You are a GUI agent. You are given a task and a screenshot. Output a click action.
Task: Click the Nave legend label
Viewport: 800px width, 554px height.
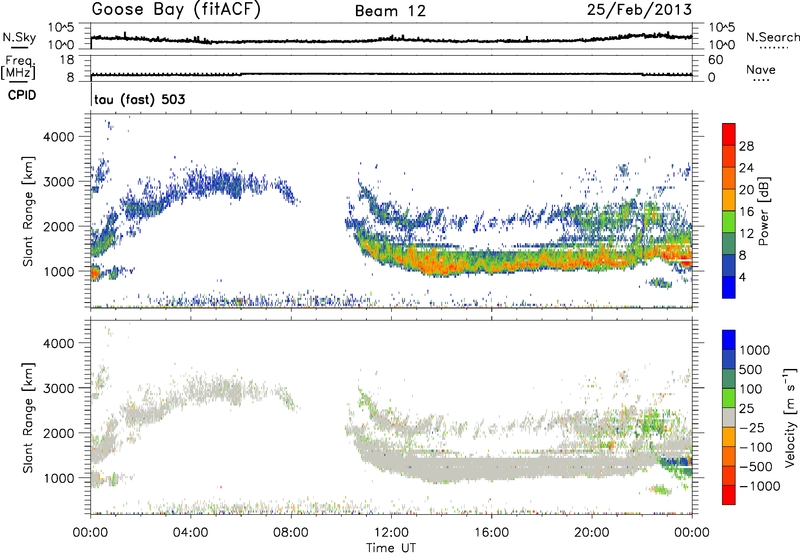point(761,69)
